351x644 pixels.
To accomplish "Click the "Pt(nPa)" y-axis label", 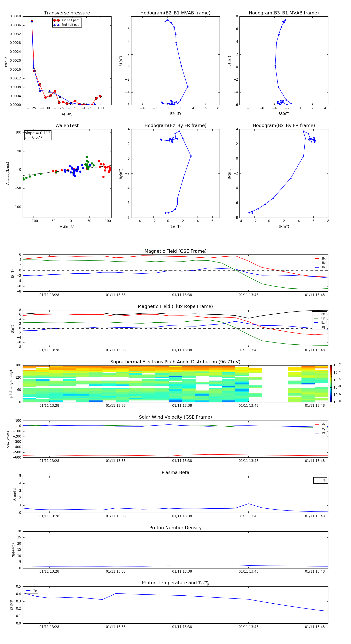I will coord(6,61).
